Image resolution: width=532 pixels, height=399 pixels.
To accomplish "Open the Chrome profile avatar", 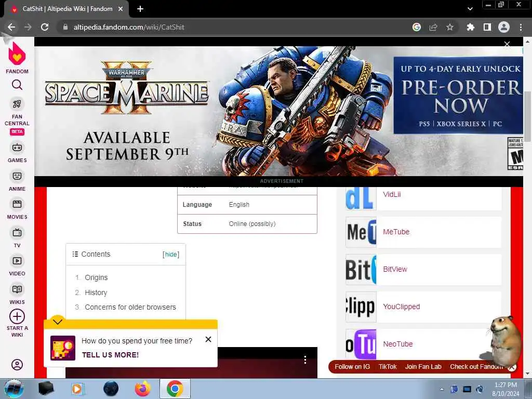I will pyautogui.click(x=504, y=27).
